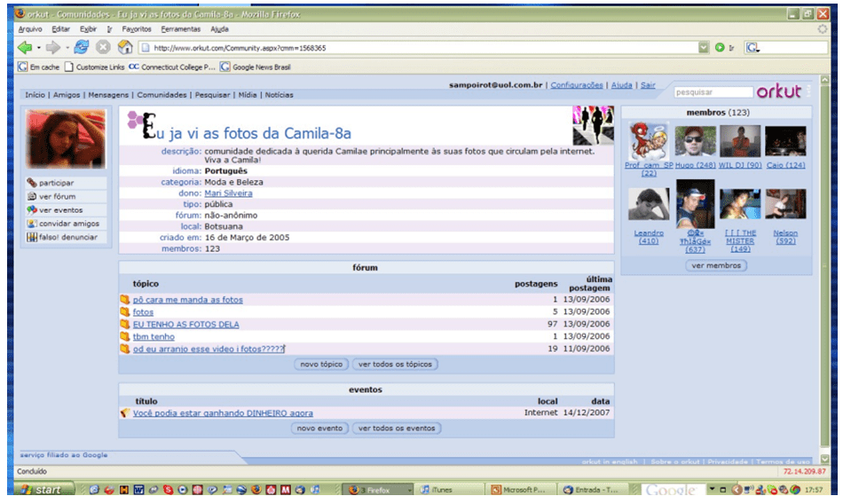Open the Google News Brasil bookmark
The image size is (851, 504).
(255, 67)
